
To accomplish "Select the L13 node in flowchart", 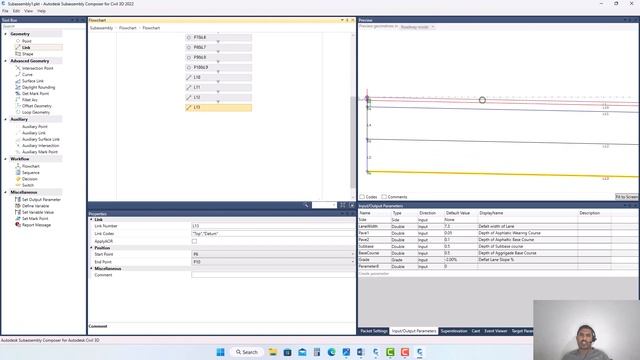I will [x=218, y=107].
